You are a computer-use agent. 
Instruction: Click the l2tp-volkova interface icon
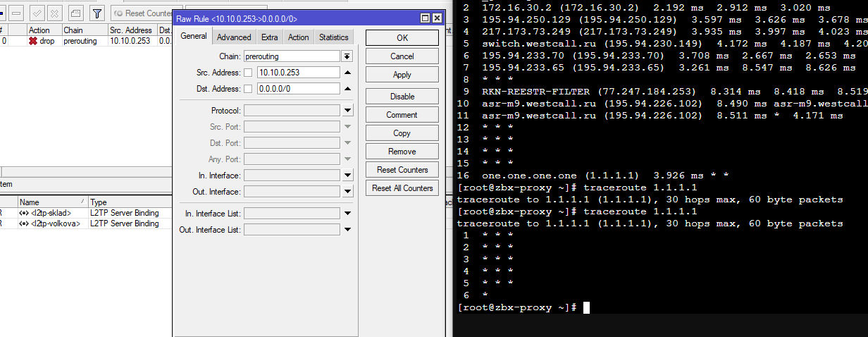click(24, 223)
